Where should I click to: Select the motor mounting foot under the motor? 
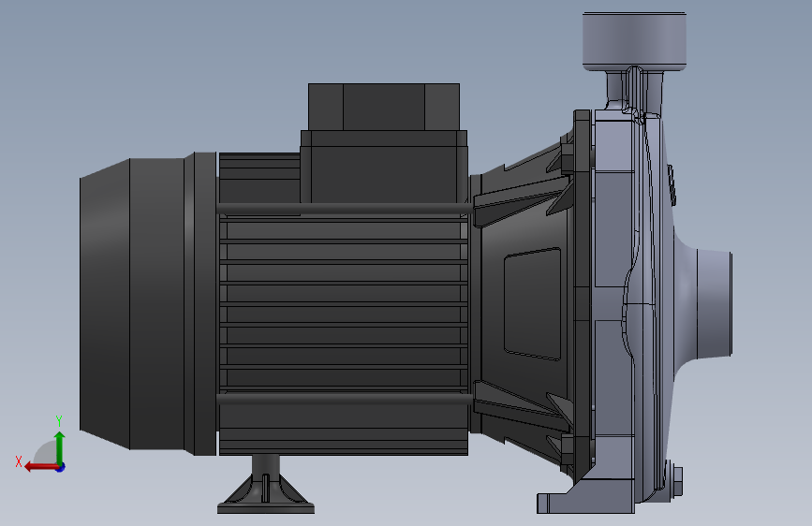(x=266, y=485)
